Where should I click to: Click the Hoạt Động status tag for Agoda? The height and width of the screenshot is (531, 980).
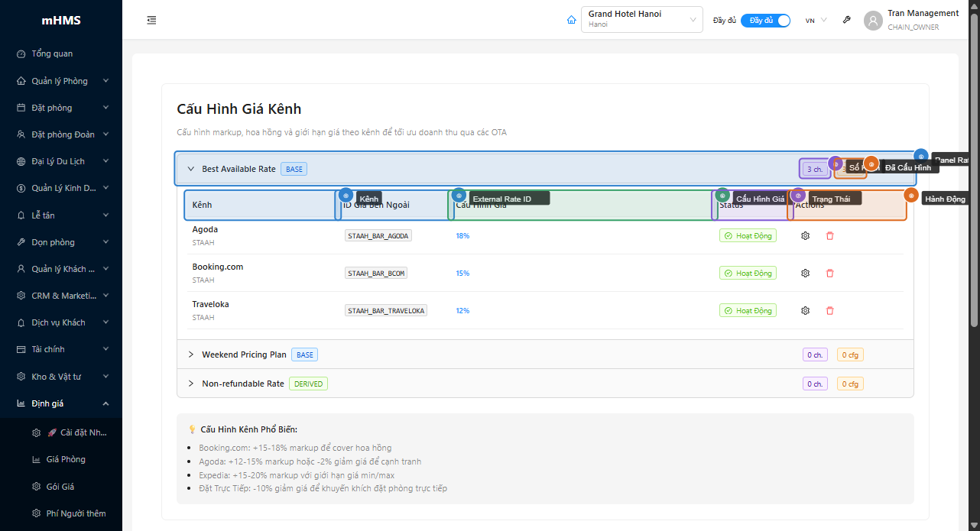[748, 236]
